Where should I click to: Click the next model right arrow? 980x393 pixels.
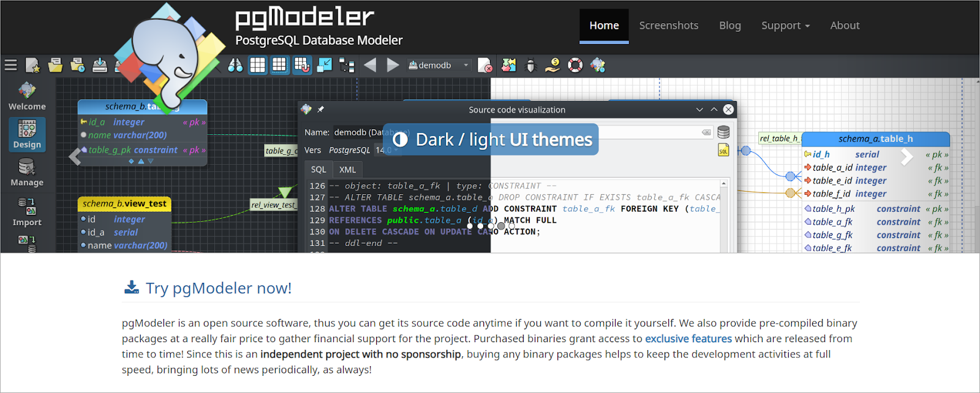click(x=393, y=65)
